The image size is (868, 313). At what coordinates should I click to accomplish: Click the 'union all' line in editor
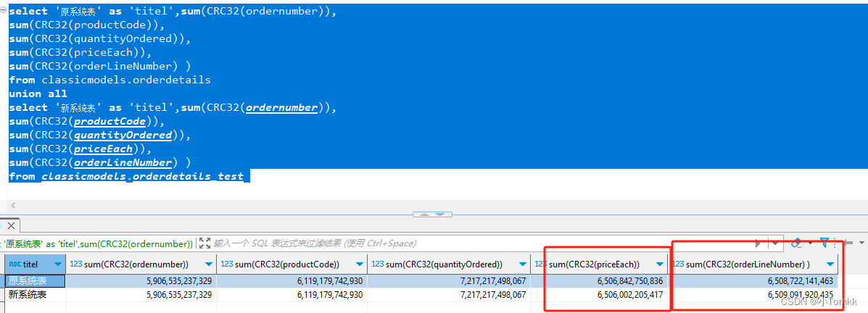pyautogui.click(x=38, y=93)
